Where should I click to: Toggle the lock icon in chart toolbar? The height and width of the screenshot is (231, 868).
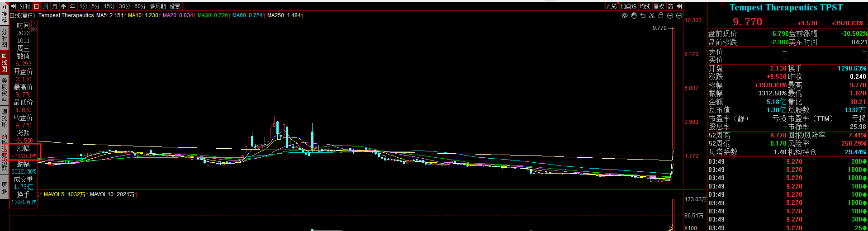(x=661, y=15)
